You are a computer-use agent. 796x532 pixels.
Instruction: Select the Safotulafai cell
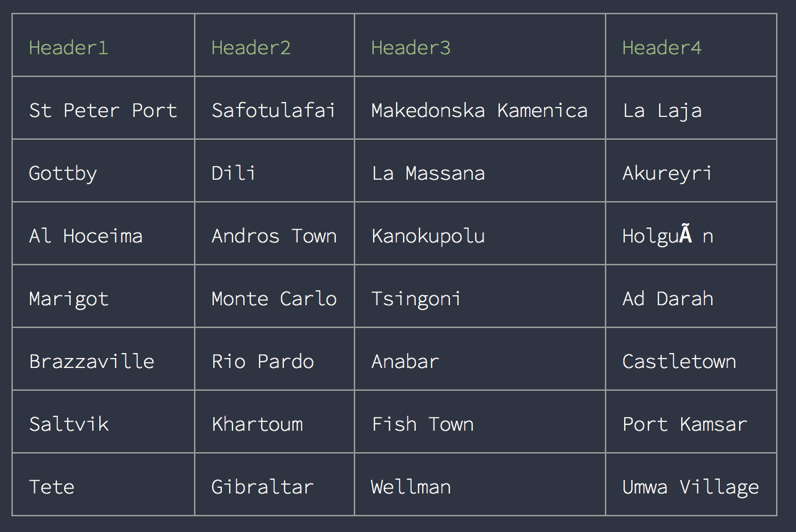coord(275,108)
